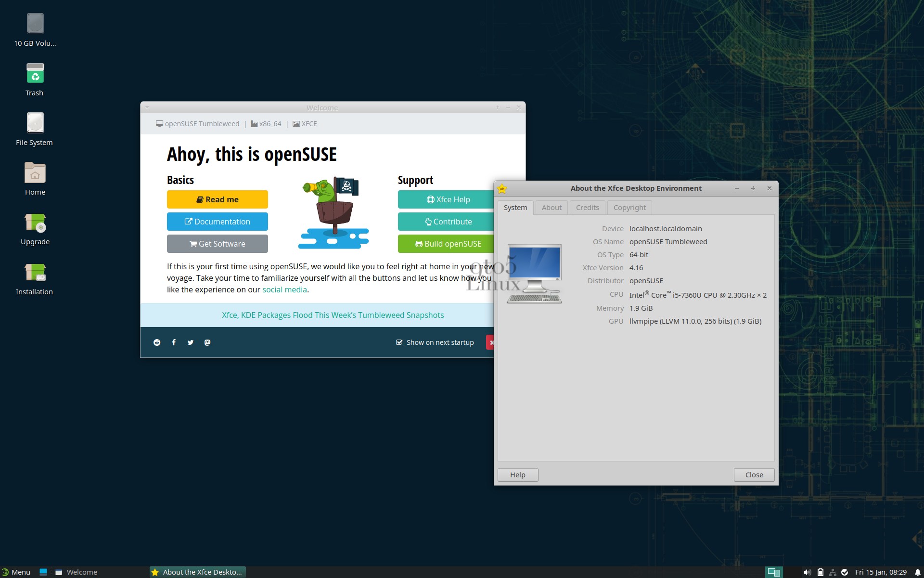The image size is (924, 578).
Task: Switch to the Credits tab
Action: (x=587, y=208)
